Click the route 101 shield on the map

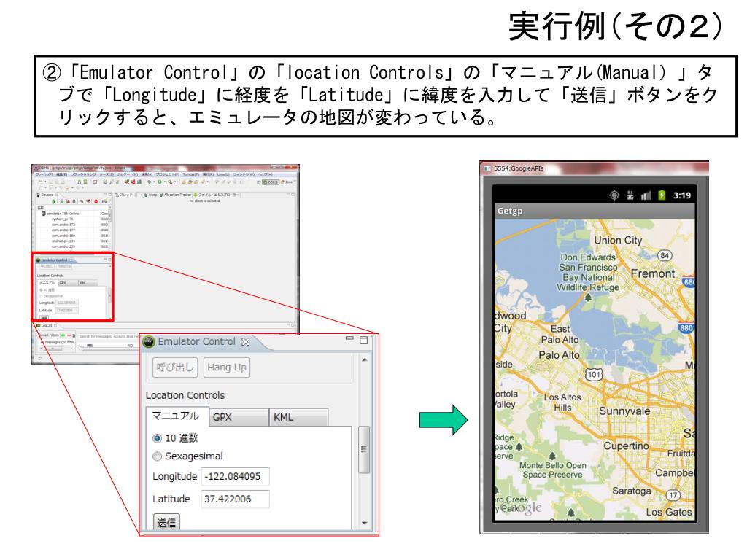(x=594, y=374)
